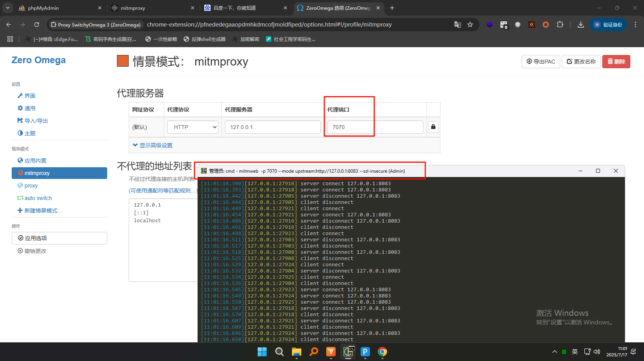Screen dimensions: 644x361
Task: Open the HTTP proxy protocol dropdown
Action: coord(193,127)
